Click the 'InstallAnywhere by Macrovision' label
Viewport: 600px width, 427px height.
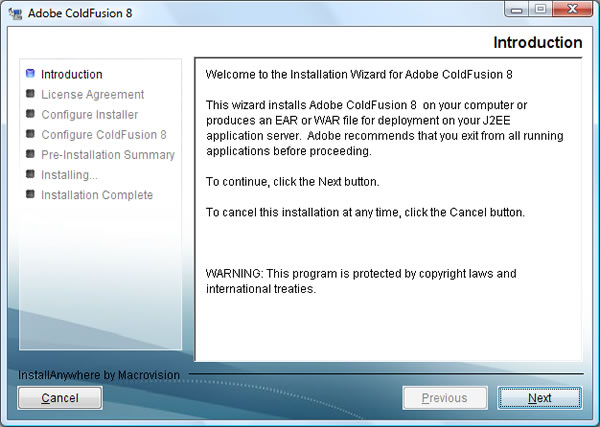[x=99, y=375]
